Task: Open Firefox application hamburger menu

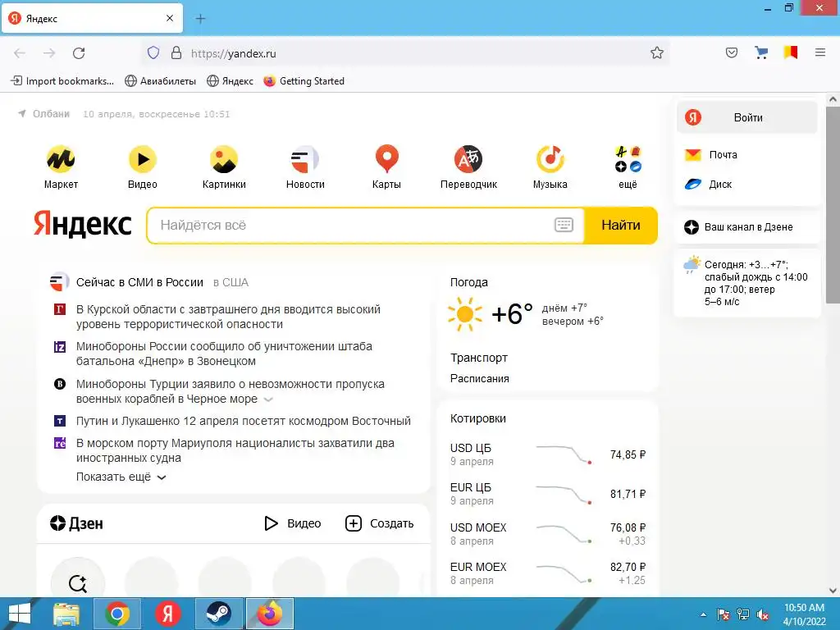Action: tap(819, 52)
